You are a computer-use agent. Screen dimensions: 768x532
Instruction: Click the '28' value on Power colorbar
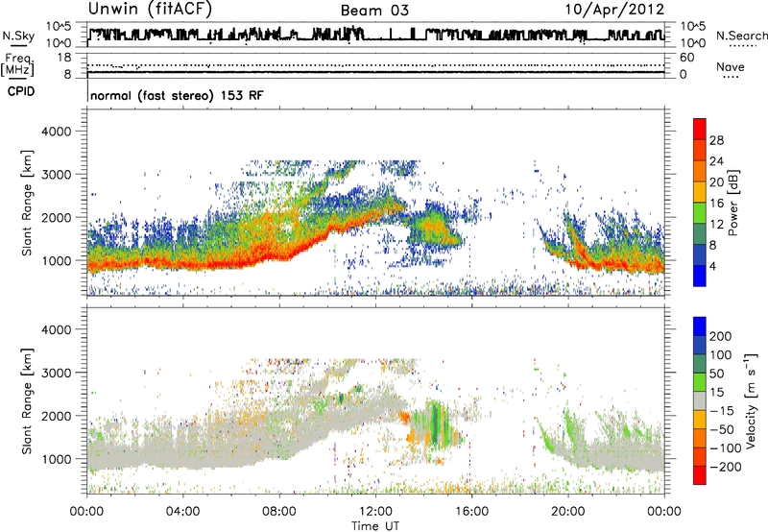click(716, 140)
